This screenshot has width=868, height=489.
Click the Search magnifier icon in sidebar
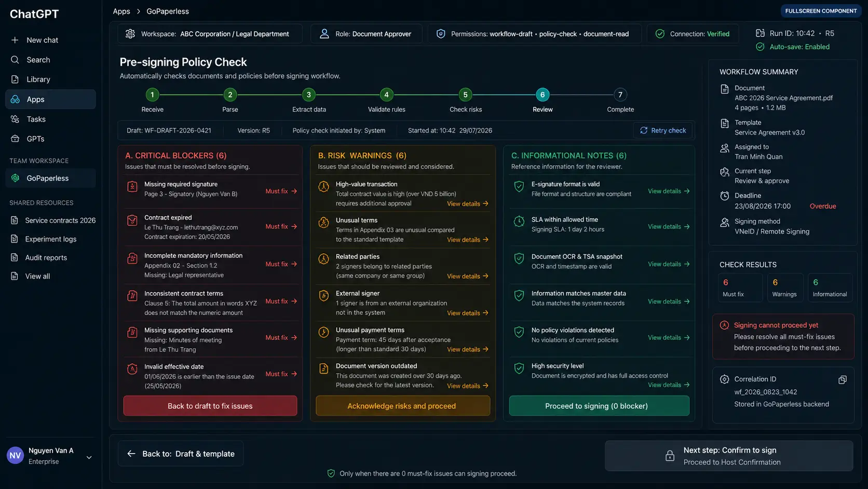tap(15, 60)
